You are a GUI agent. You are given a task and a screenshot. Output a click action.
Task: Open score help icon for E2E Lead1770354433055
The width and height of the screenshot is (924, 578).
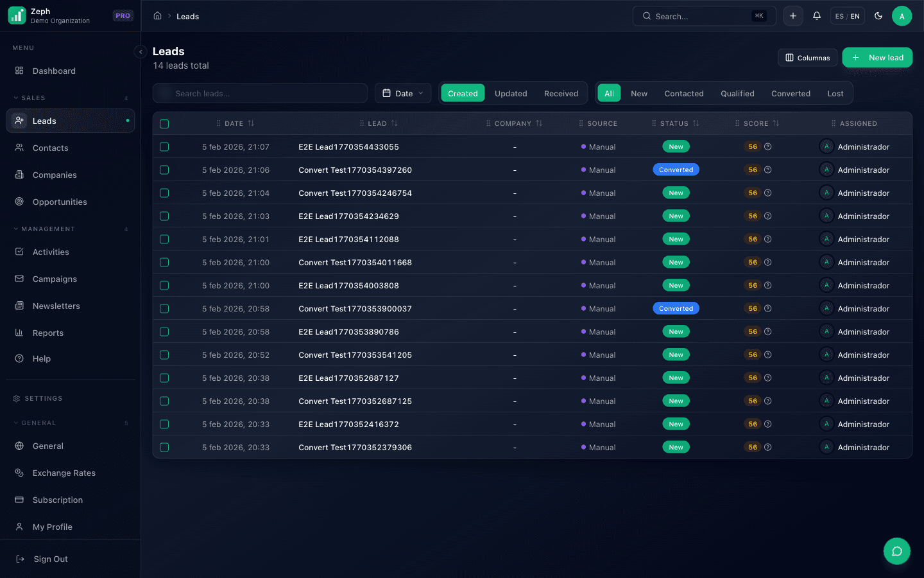coord(768,147)
